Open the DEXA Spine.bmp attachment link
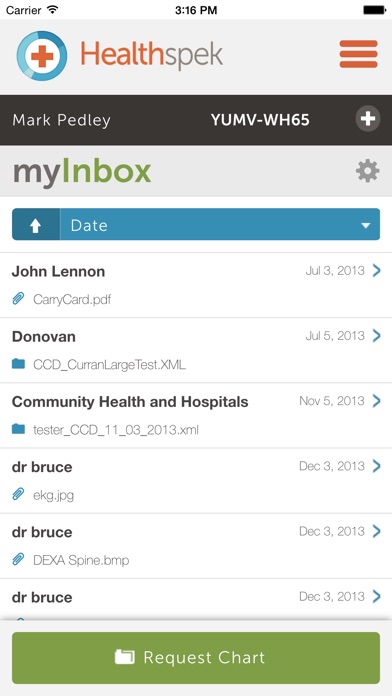This screenshot has width=392, height=696. pos(81,560)
